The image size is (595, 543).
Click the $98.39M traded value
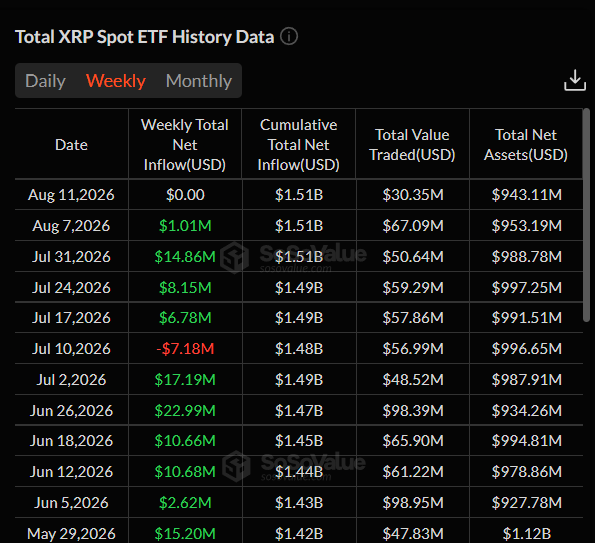pos(413,411)
